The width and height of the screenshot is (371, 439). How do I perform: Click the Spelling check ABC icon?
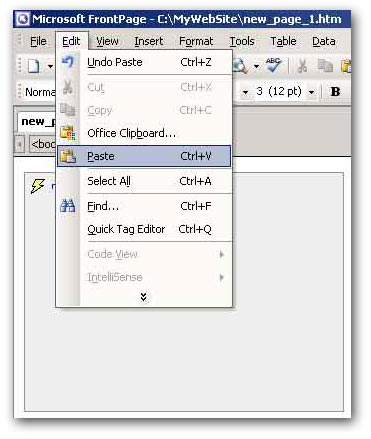[x=273, y=65]
